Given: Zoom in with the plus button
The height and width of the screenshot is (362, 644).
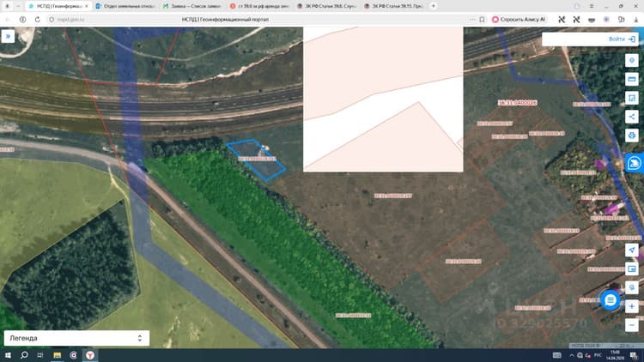Looking at the screenshot, I should (x=632, y=306).
